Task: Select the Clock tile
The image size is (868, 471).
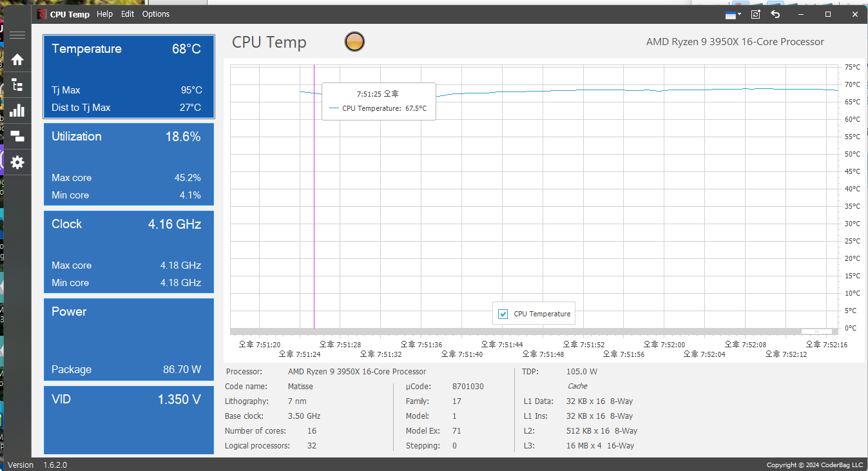Action: point(129,252)
